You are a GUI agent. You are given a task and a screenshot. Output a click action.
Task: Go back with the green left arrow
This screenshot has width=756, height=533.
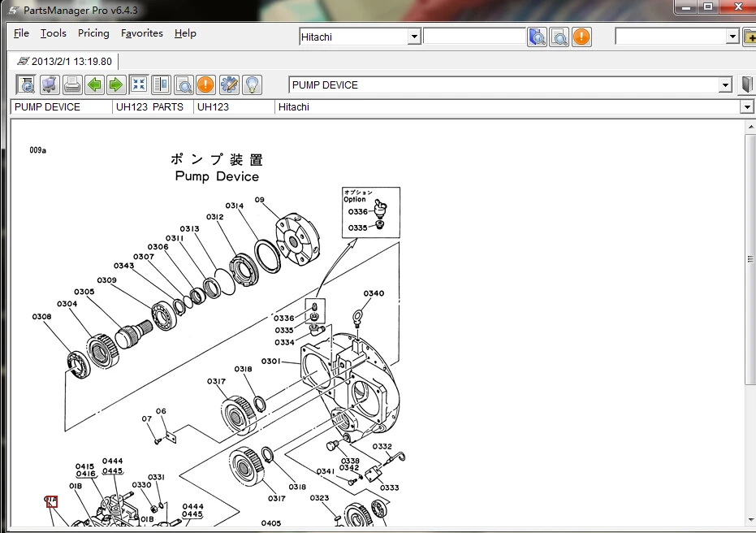point(94,84)
